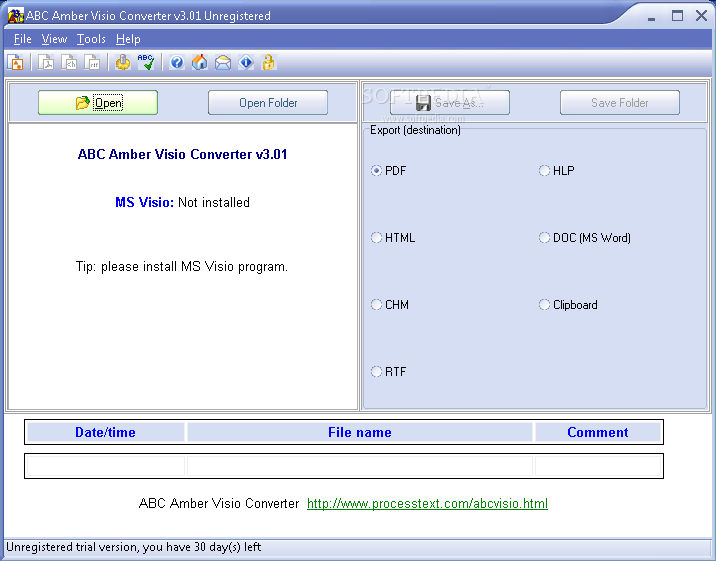Click the export to HTML toolbar icon

(69, 62)
